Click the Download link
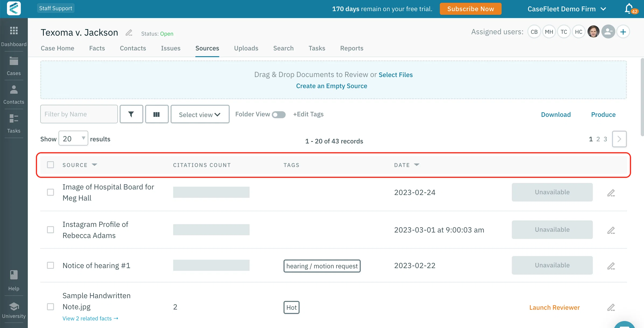The width and height of the screenshot is (644, 328). (x=556, y=115)
